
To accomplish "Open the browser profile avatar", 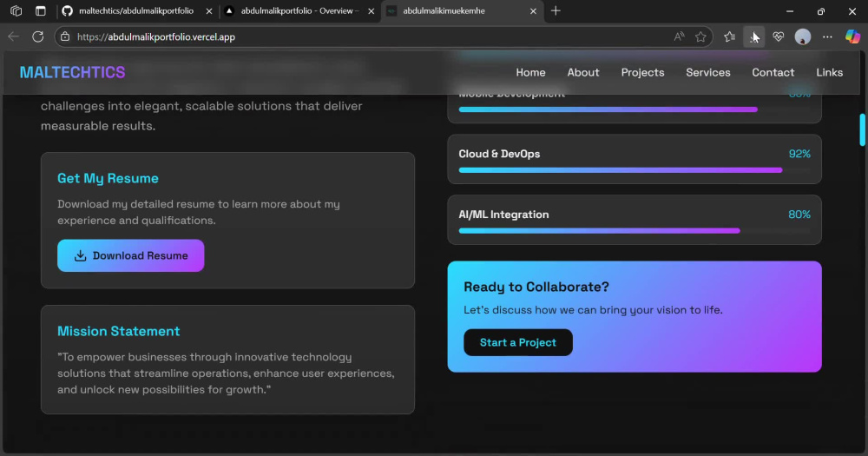I will (803, 36).
